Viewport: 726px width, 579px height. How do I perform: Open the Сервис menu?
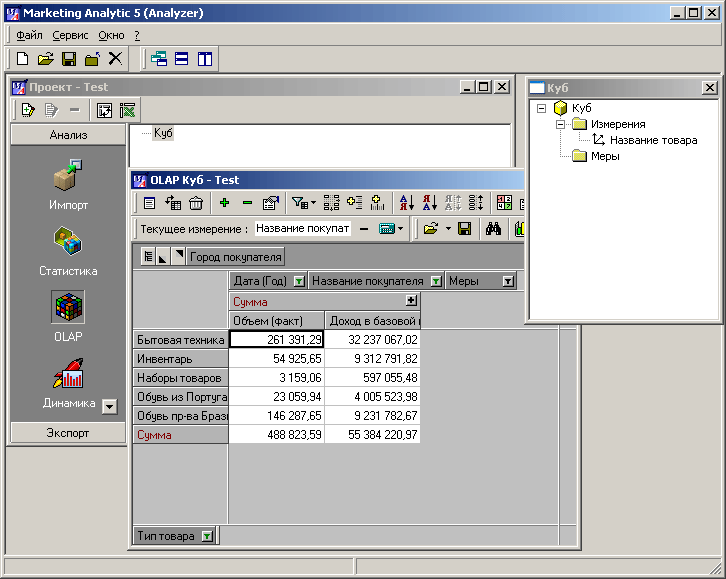(70, 36)
